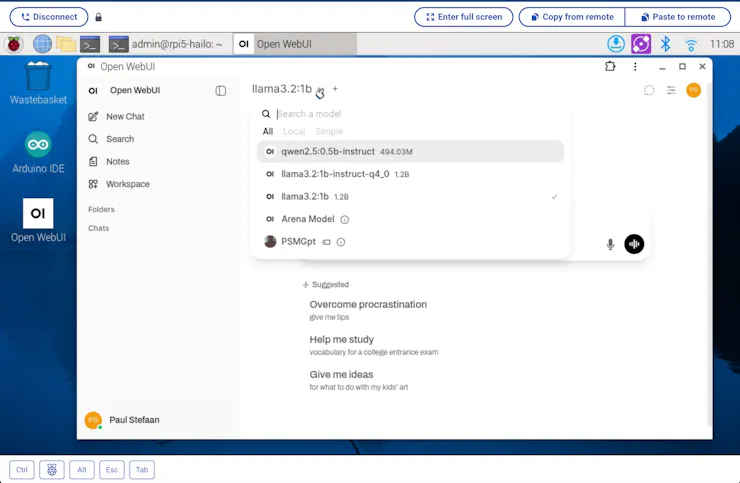This screenshot has width=740, height=483.
Task: Switch to Open WebUI taskbar entry
Action: 295,44
